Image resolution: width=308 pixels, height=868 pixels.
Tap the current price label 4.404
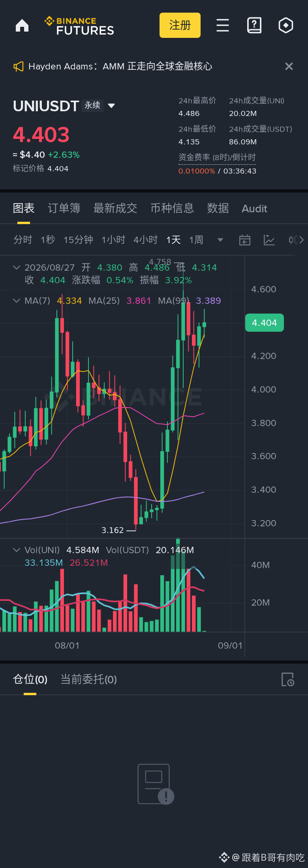click(x=265, y=323)
